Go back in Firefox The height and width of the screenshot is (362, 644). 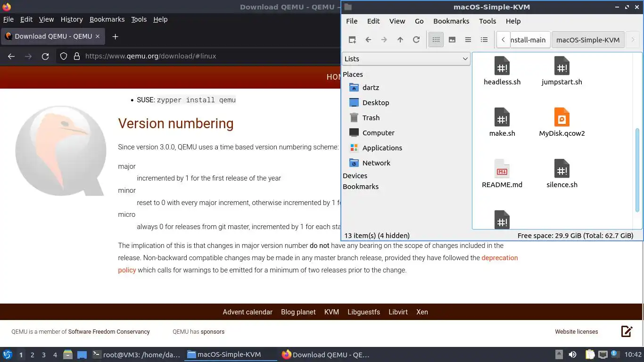(x=11, y=56)
